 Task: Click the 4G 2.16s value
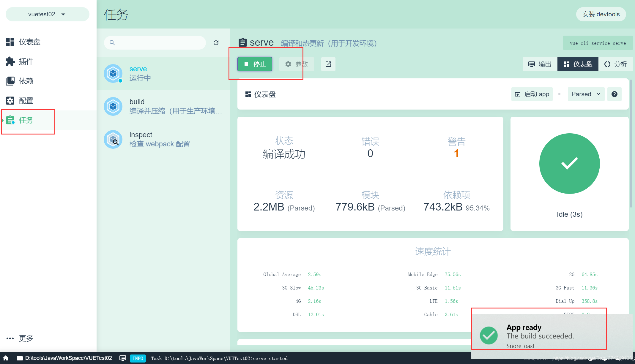(315, 301)
